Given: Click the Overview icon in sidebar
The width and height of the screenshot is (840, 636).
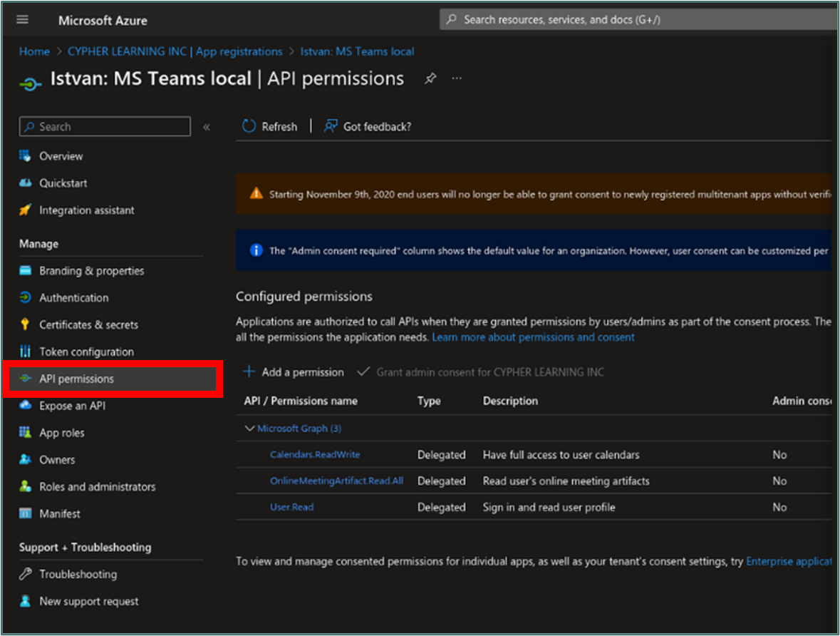Looking at the screenshot, I should (x=25, y=156).
